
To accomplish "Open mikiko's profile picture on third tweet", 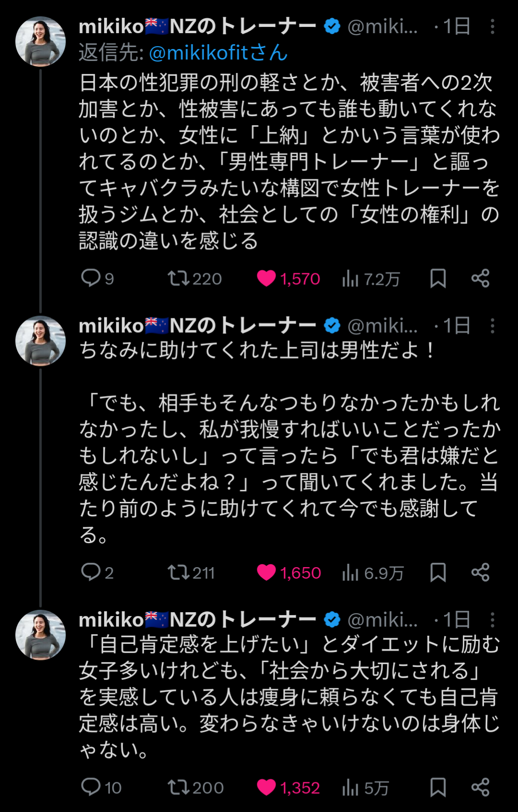I will (41, 635).
